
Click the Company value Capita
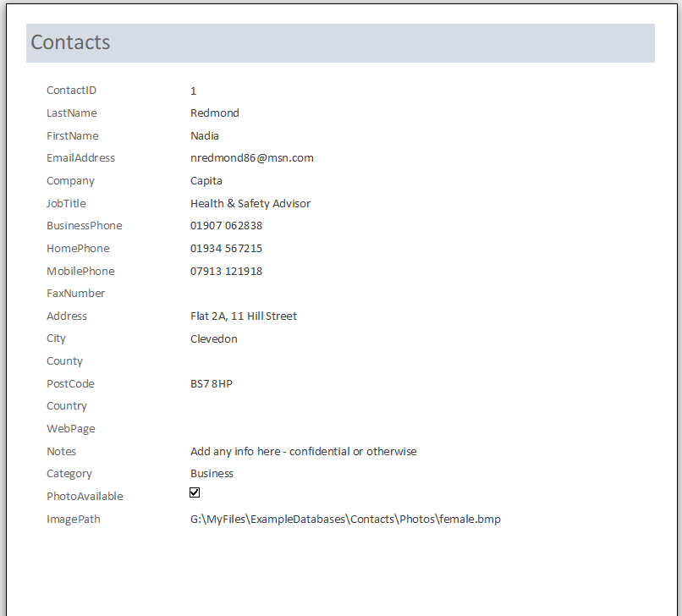206,181
